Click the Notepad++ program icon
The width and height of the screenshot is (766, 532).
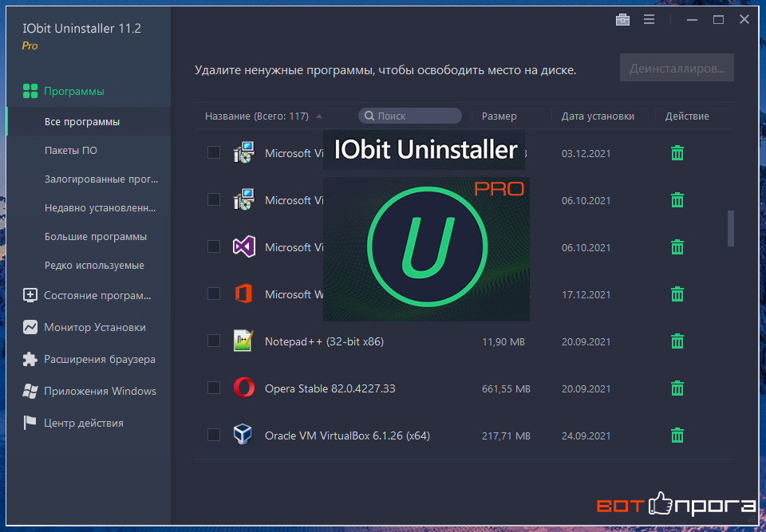243,341
